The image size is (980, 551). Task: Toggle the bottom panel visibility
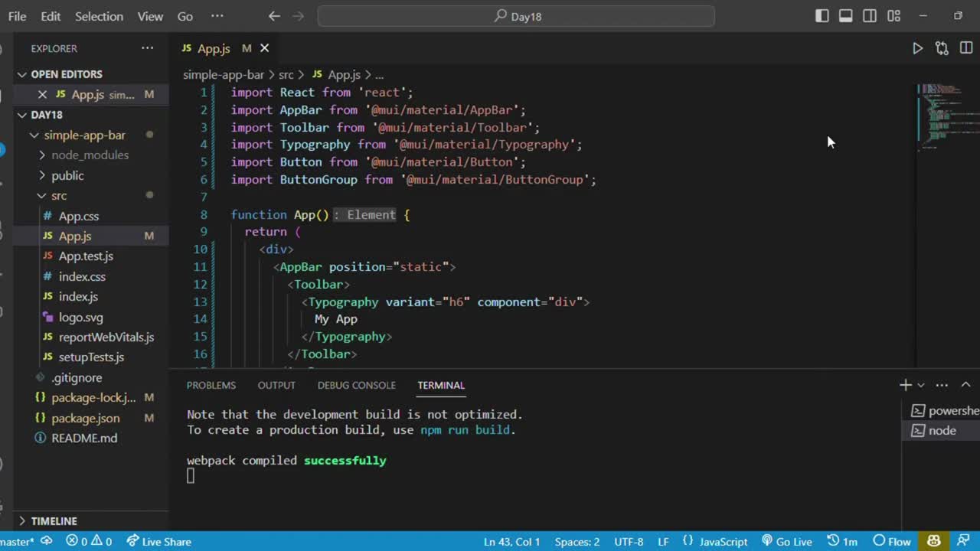pyautogui.click(x=845, y=16)
